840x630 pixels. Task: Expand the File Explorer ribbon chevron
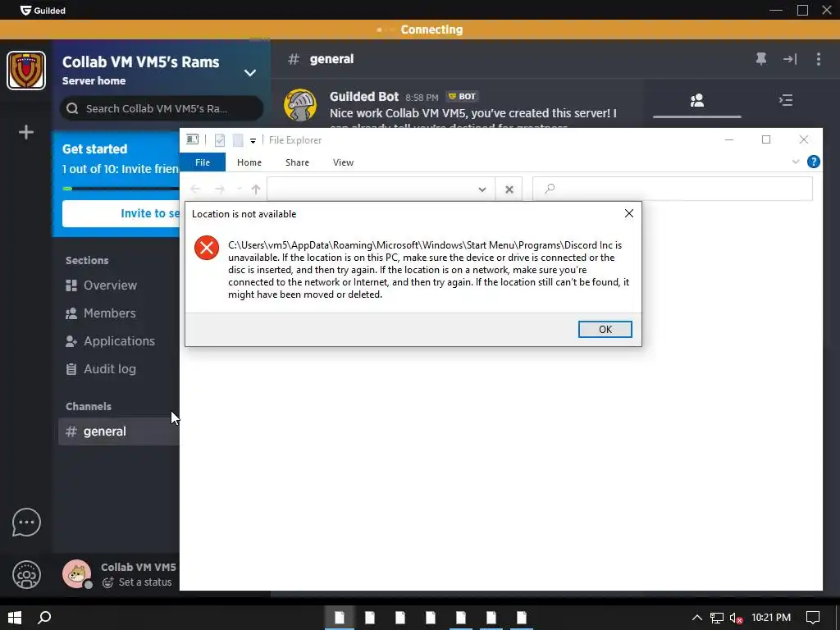(796, 162)
